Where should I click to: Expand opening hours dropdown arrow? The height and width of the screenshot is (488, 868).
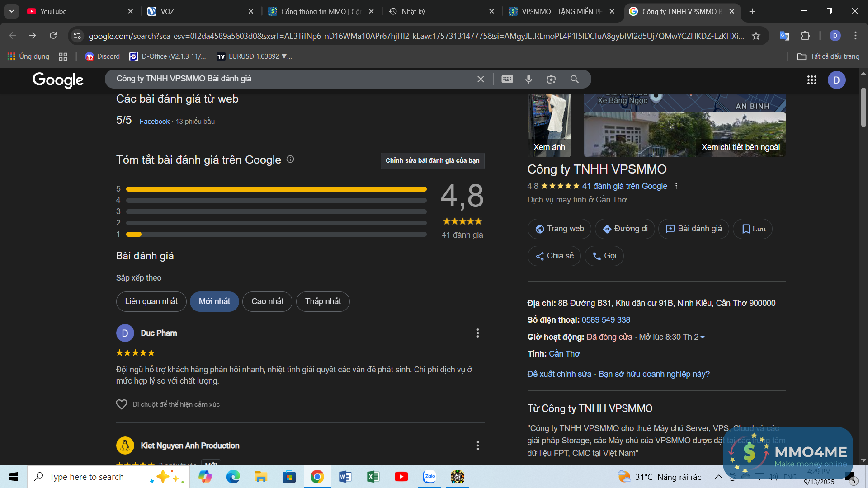703,338
